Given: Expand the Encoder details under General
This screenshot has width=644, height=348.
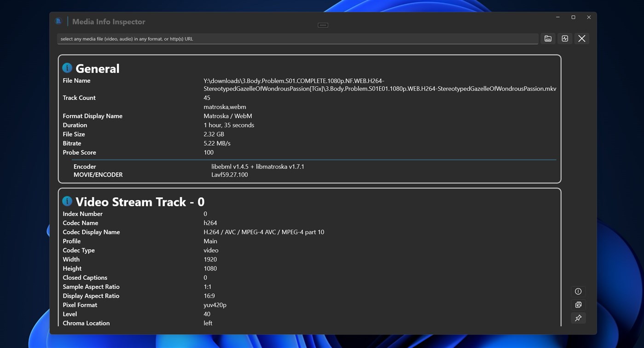Looking at the screenshot, I should [x=85, y=166].
